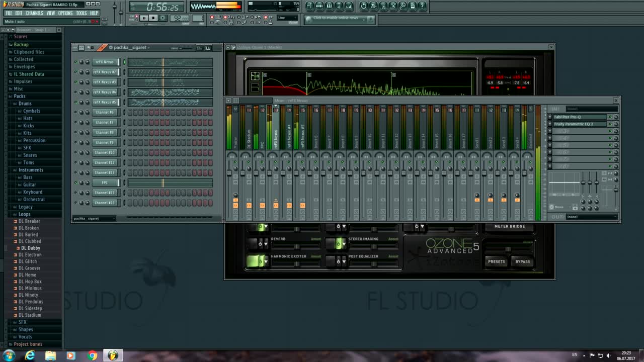Image resolution: width=644 pixels, height=362 pixels.
Task: Click the question mark help icon
Action: pos(422,6)
